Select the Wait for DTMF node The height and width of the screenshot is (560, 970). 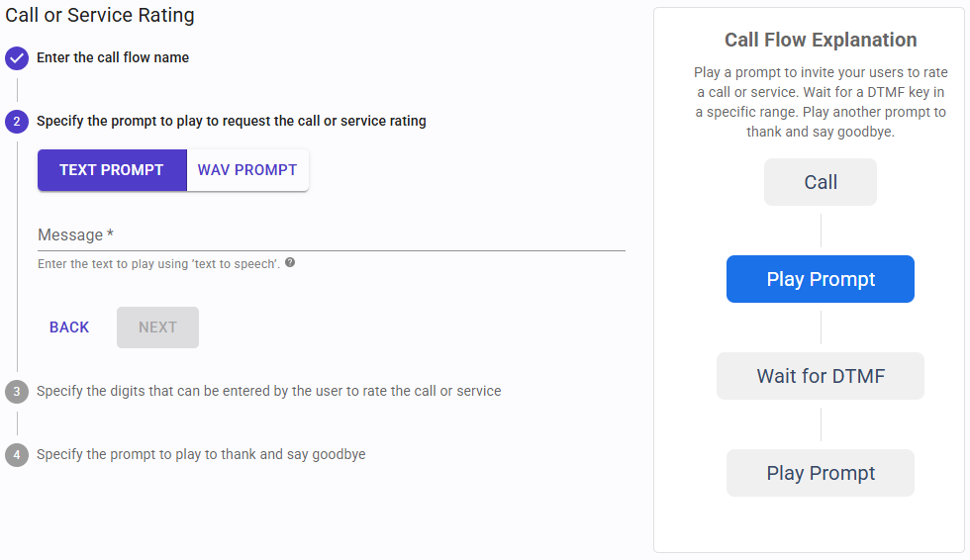[821, 376]
